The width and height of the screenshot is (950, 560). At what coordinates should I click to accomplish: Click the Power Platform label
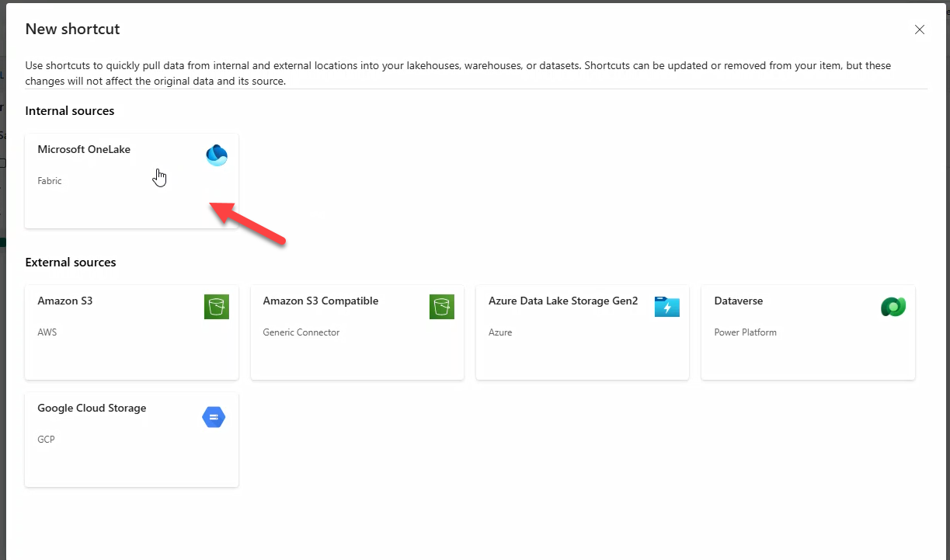[x=745, y=332]
